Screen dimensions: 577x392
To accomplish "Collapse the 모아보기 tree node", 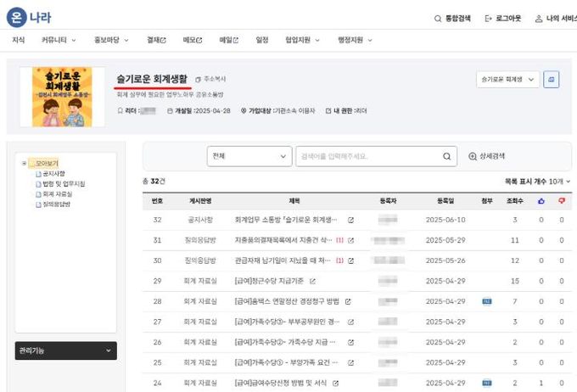I will pos(24,163).
